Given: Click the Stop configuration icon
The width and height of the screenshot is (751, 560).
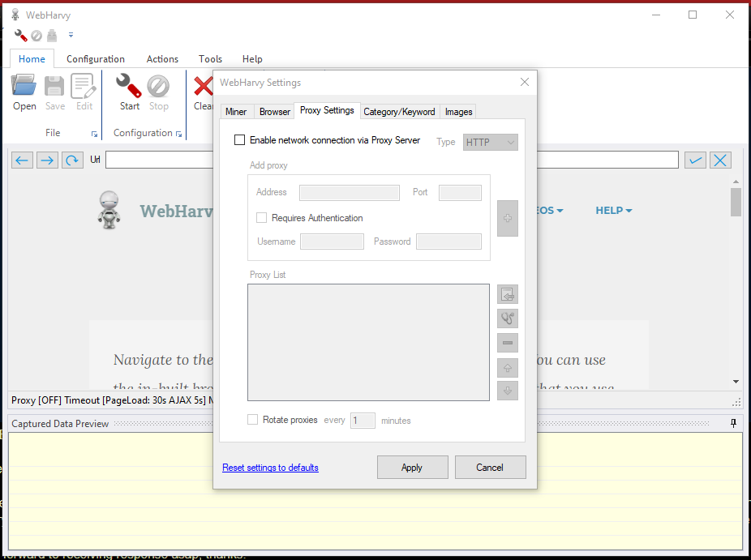Looking at the screenshot, I should [158, 86].
